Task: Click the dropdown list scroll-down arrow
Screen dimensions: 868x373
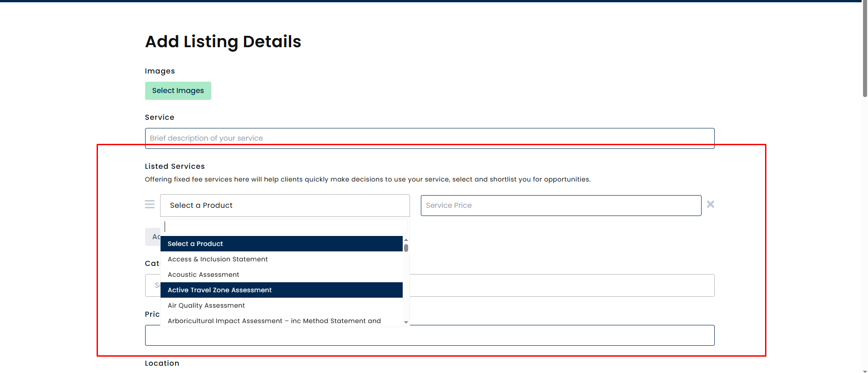Action: (x=406, y=322)
